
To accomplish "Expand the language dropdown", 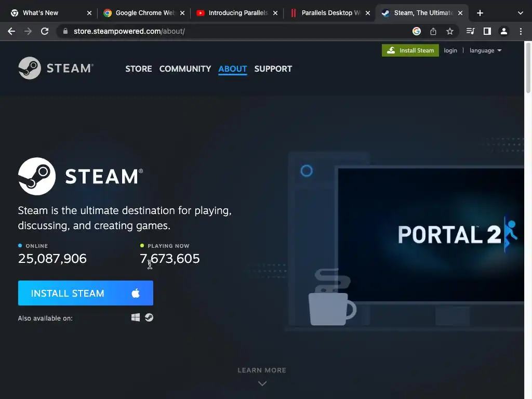I will tap(485, 50).
